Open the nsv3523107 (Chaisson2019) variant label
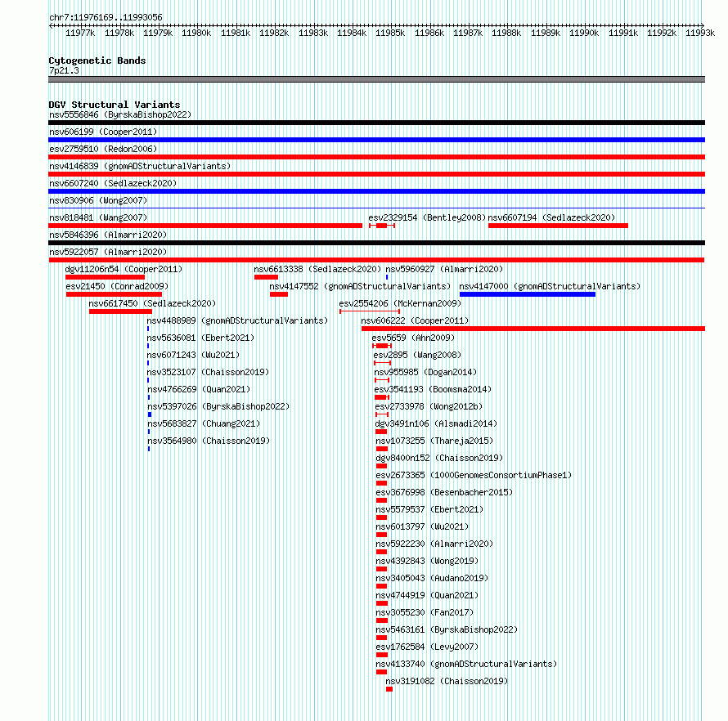This screenshot has height=721, width=728. click(x=208, y=372)
